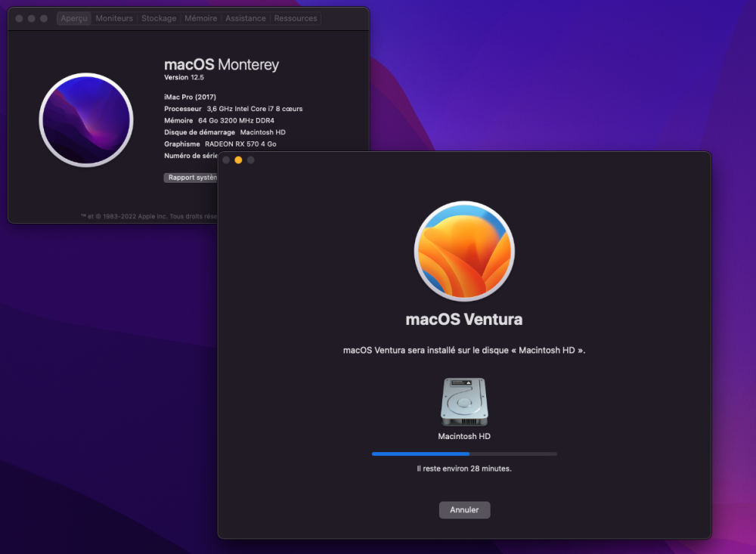Viewport: 756px width, 554px height.
Task: Click '3,6 GHz Intel Core i7 8 cœurs'
Action: pyautogui.click(x=255, y=109)
